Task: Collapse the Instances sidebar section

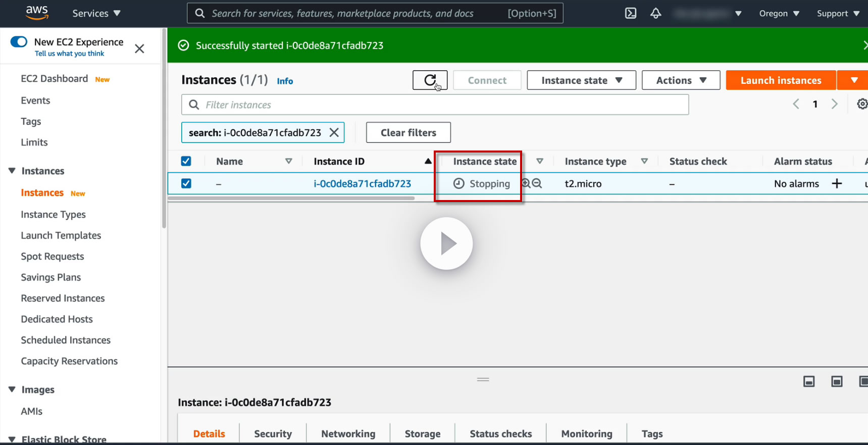Action: coord(12,171)
